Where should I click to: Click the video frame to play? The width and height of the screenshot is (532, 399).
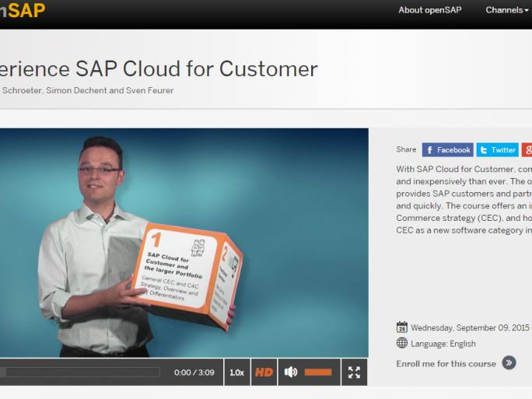(184, 243)
